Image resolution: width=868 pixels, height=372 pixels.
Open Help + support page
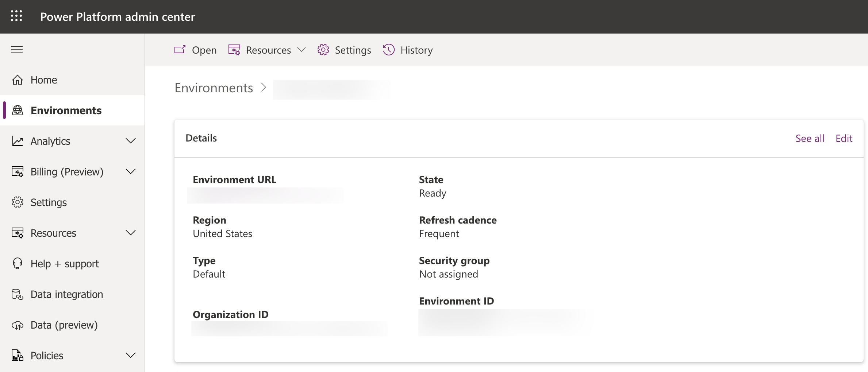pos(72,264)
